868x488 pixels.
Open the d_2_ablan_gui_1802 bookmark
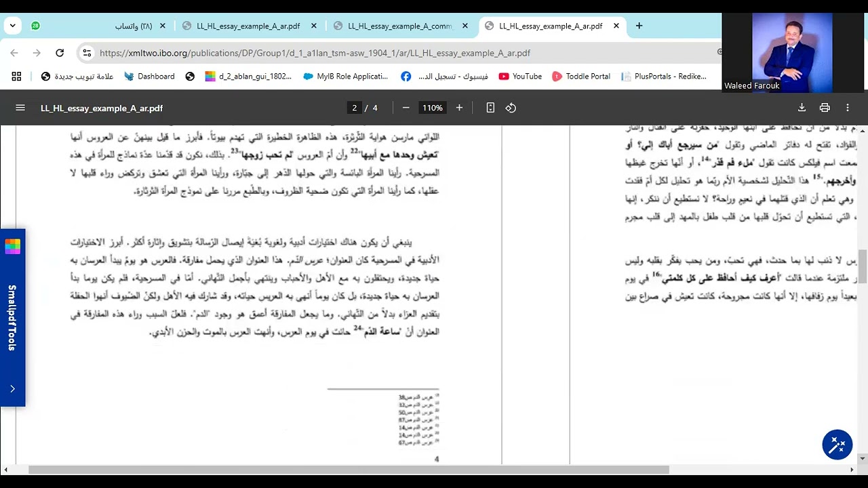pos(248,77)
